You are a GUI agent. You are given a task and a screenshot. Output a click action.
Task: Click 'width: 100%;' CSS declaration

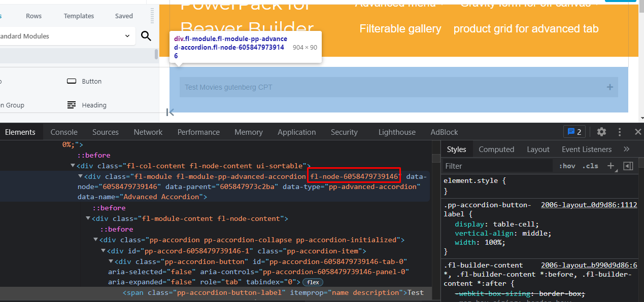(x=480, y=242)
